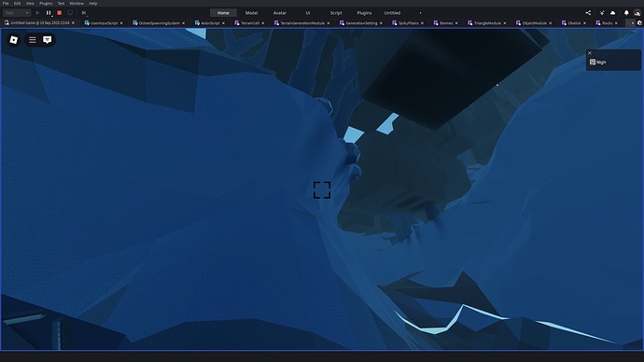This screenshot has height=362, width=644.
Task: Click the cloud publish icon
Action: 613,13
